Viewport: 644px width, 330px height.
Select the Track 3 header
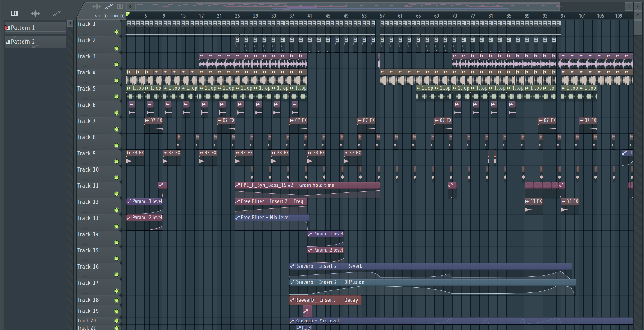pos(99,60)
